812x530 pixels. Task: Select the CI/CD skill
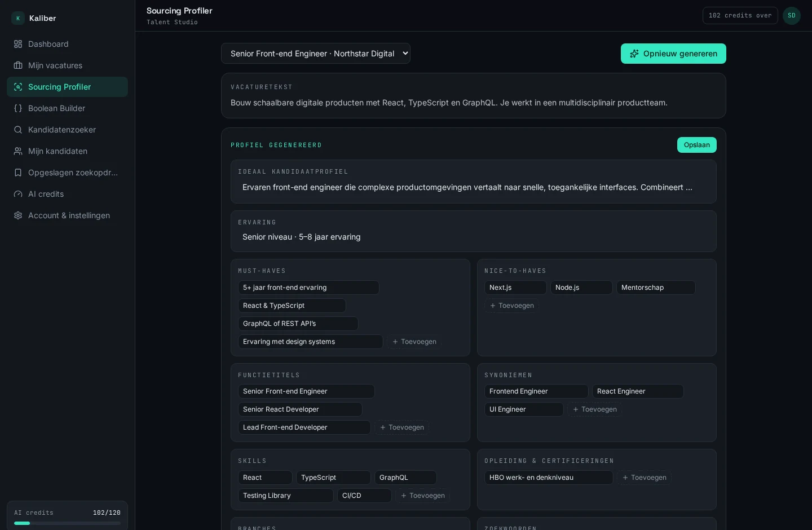click(364, 496)
